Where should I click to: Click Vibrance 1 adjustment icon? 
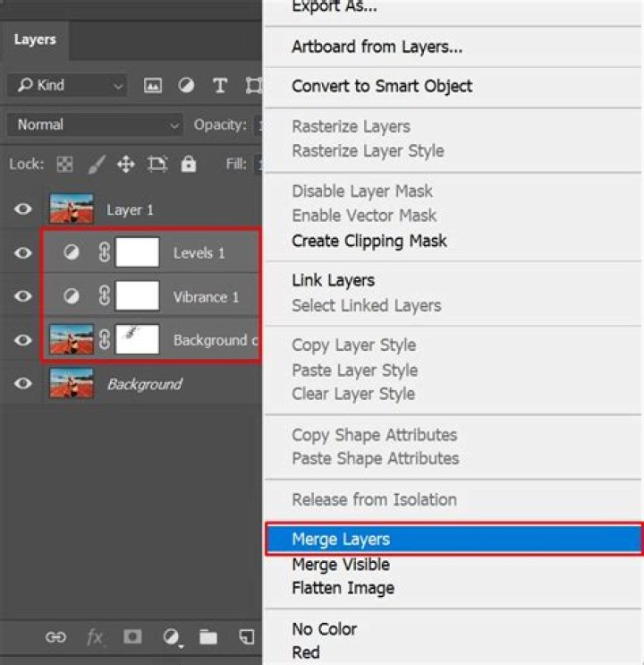(x=72, y=295)
